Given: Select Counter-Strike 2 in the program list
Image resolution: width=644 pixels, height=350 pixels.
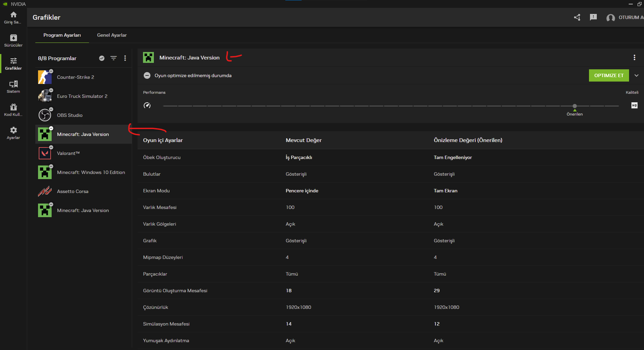Looking at the screenshot, I should 84,77.
